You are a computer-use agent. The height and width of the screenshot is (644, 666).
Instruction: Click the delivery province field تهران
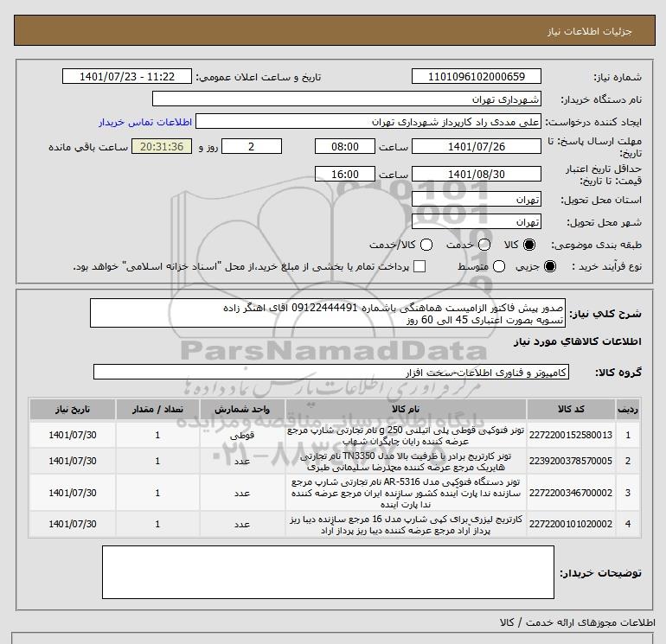tap(476, 199)
